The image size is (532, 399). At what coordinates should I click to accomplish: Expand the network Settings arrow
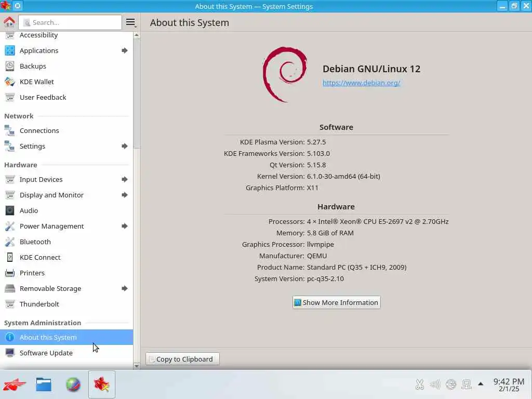(125, 146)
